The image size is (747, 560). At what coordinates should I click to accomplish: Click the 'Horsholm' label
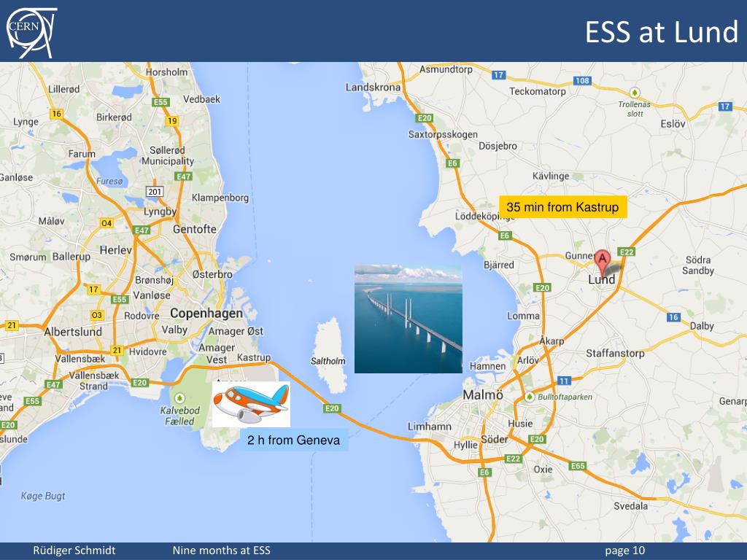click(x=167, y=72)
